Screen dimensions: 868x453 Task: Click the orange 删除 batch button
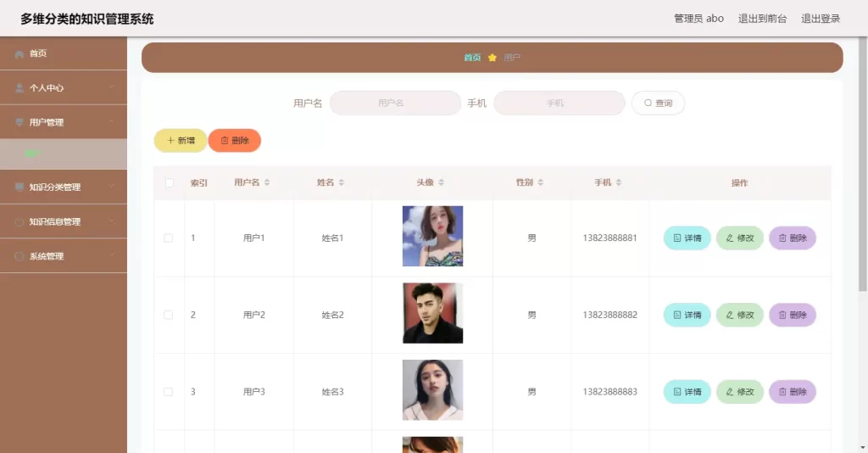point(235,141)
